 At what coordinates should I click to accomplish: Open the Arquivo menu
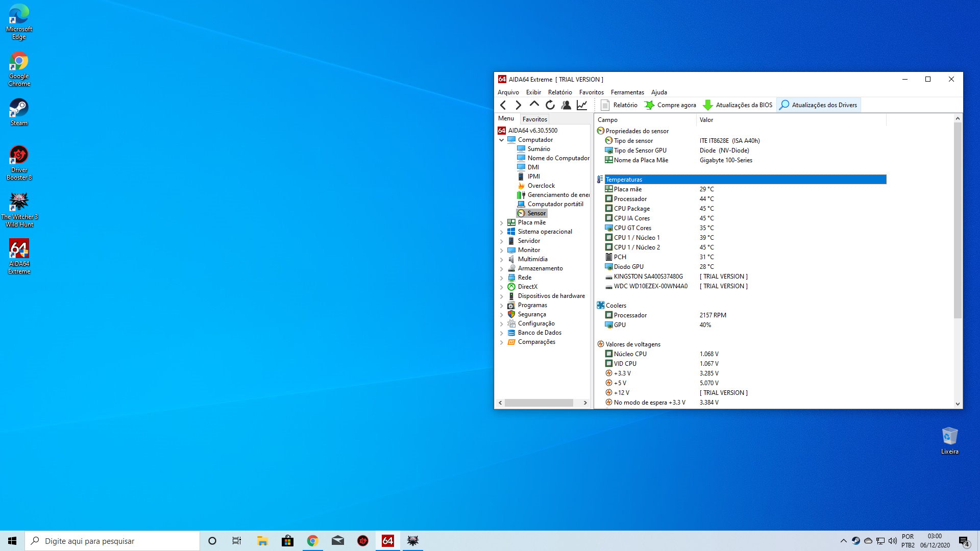pyautogui.click(x=508, y=92)
